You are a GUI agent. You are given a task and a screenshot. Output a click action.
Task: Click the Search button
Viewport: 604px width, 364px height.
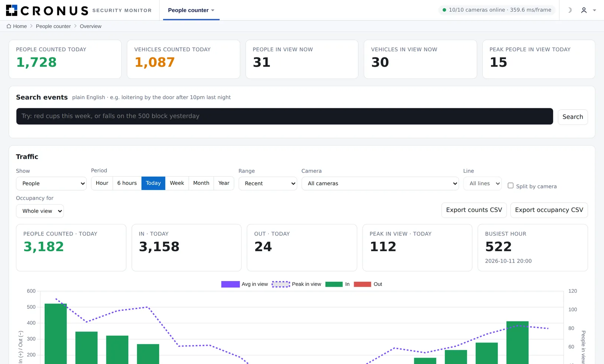(x=573, y=117)
